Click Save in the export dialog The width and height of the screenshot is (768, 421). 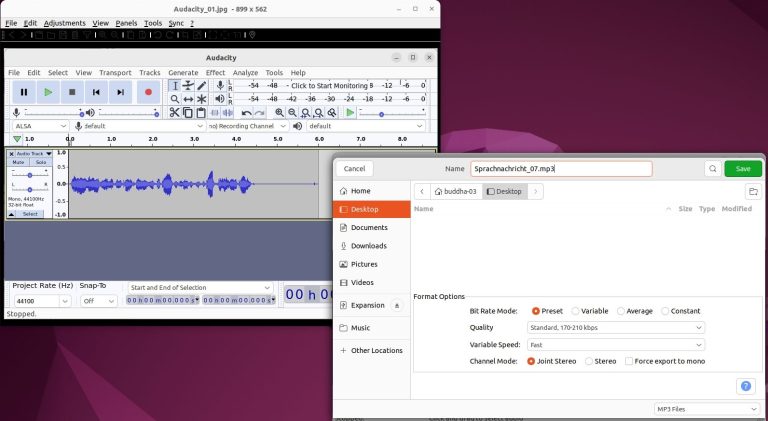point(743,168)
